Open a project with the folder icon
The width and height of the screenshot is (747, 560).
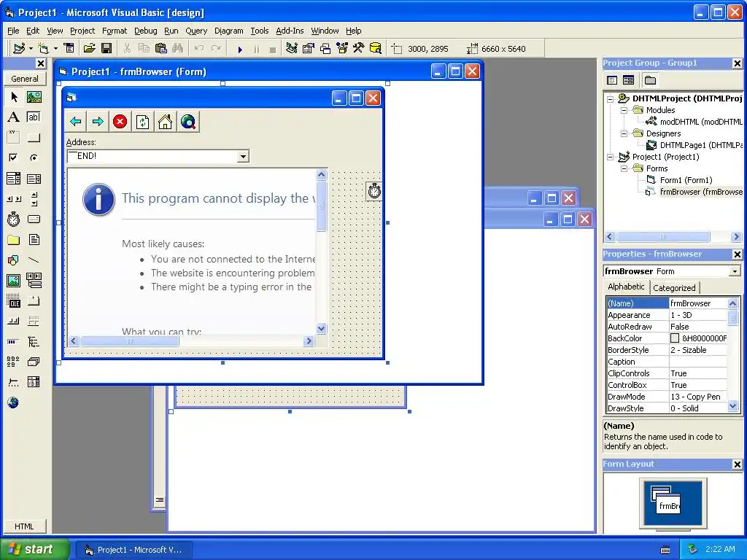[x=90, y=49]
